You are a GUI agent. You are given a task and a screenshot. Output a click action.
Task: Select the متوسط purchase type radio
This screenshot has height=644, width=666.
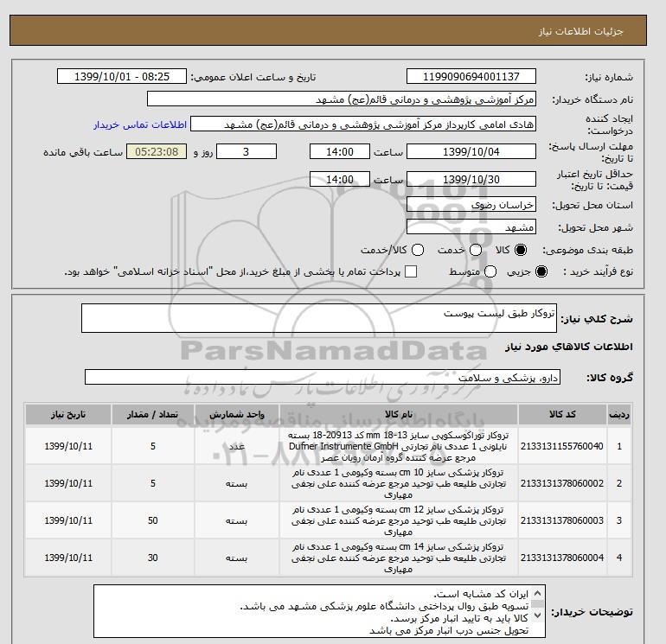pyautogui.click(x=490, y=271)
